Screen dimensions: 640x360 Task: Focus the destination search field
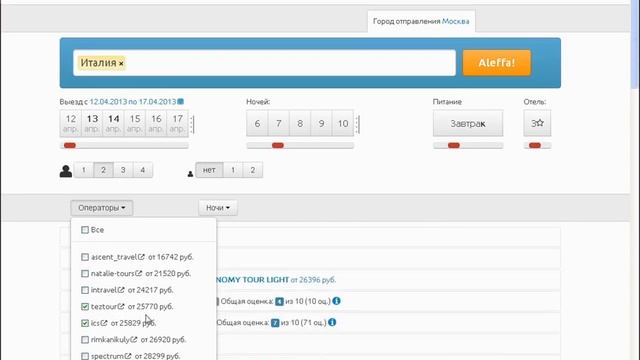(x=264, y=63)
